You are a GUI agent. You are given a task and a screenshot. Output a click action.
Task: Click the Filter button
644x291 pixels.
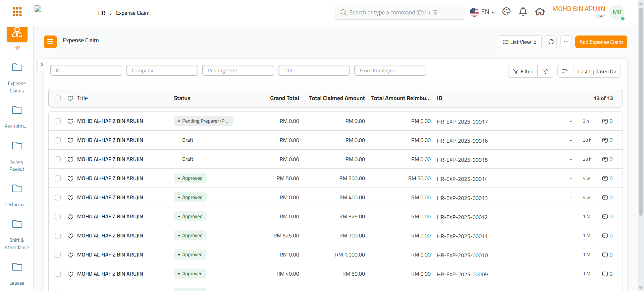(x=522, y=71)
